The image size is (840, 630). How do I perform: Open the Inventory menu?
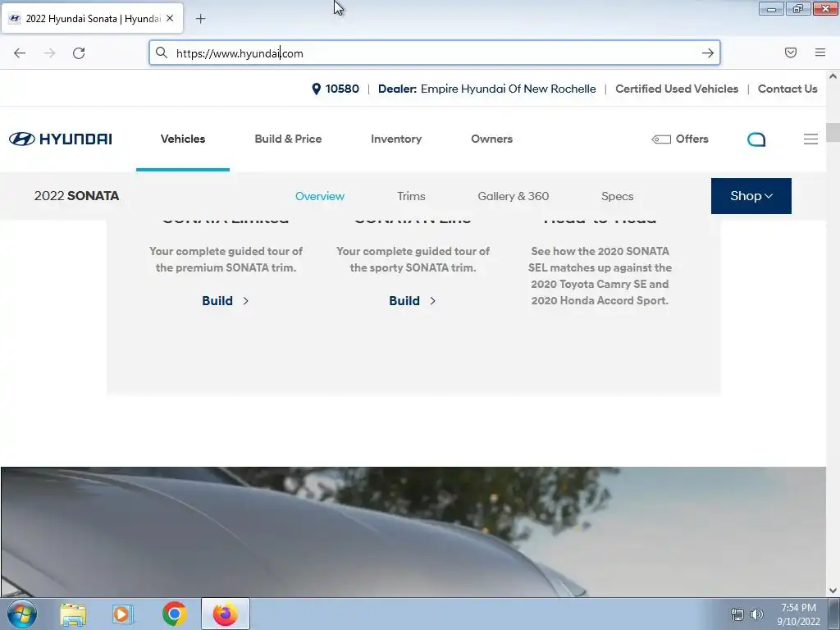pyautogui.click(x=396, y=139)
